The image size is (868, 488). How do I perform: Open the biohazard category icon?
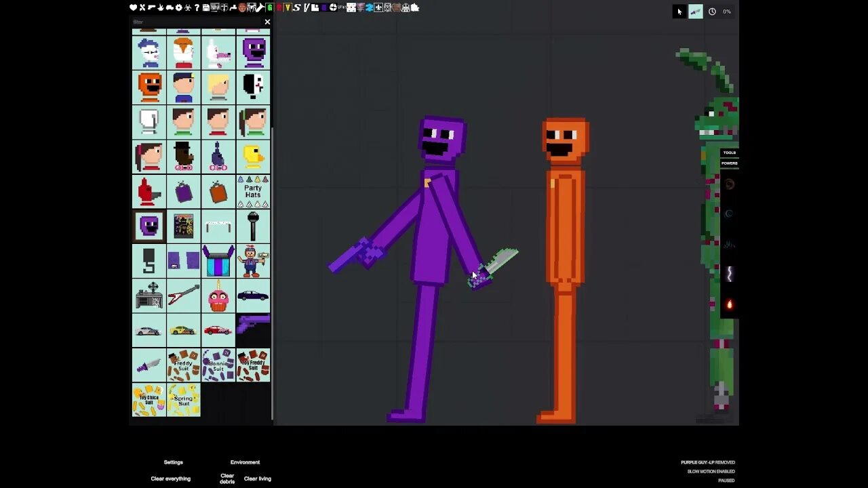pyautogui.click(x=188, y=7)
